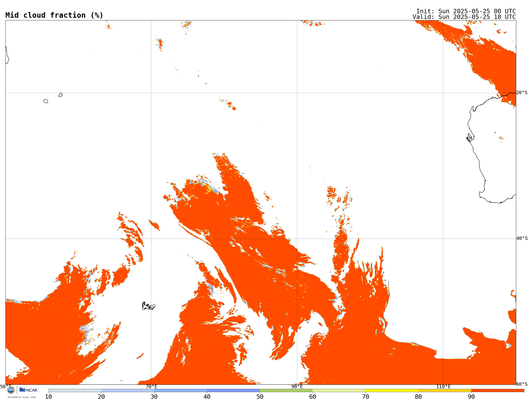Click the colorbar tick label 30

coord(154,397)
